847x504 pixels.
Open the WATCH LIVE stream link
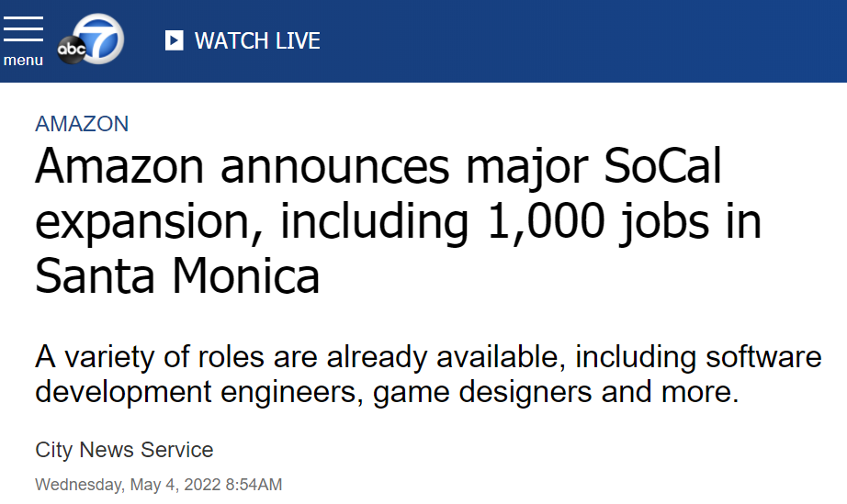(243, 40)
